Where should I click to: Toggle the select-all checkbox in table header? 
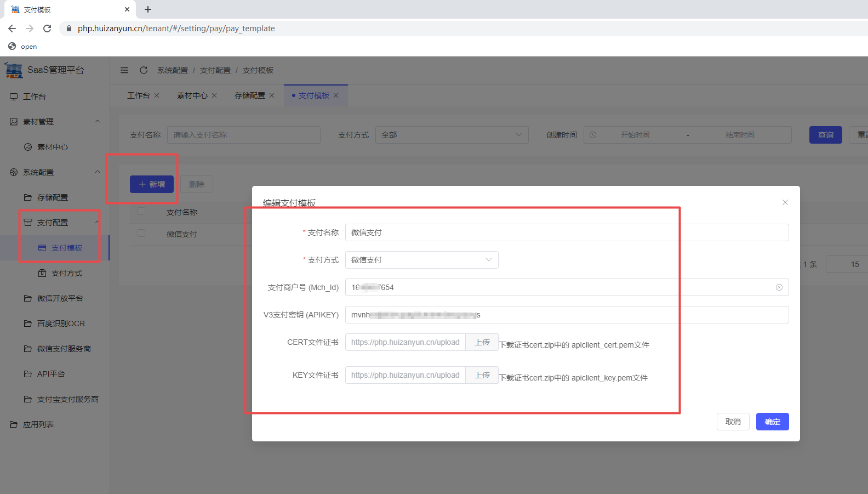click(x=141, y=211)
